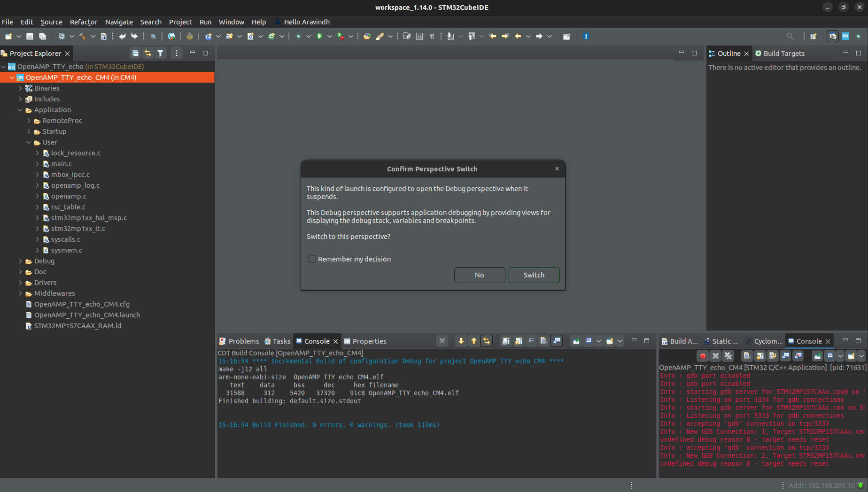
Task: Check the Remember my decision checkbox
Action: [312, 259]
